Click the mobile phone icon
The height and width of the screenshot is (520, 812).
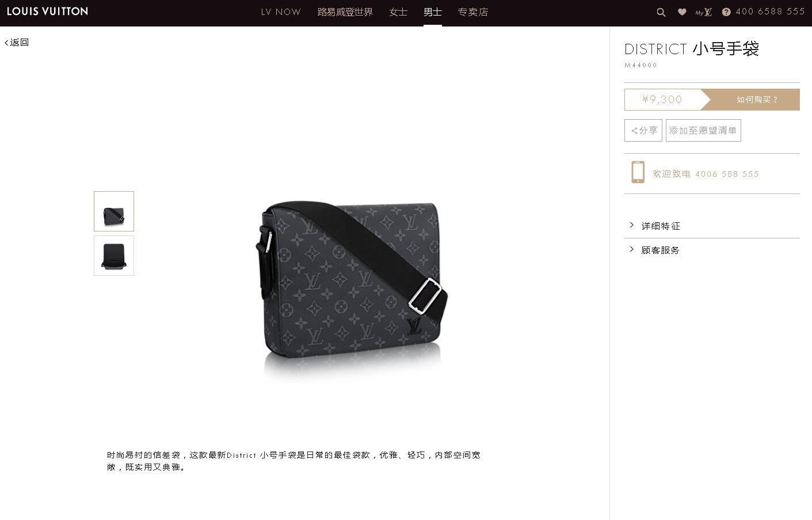638,172
